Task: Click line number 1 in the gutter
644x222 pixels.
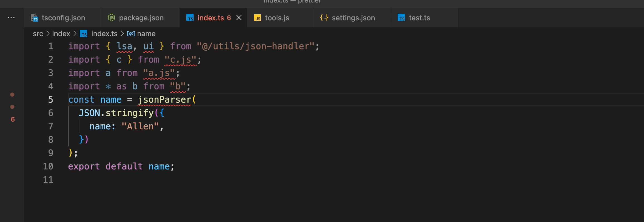Action: pos(51,46)
